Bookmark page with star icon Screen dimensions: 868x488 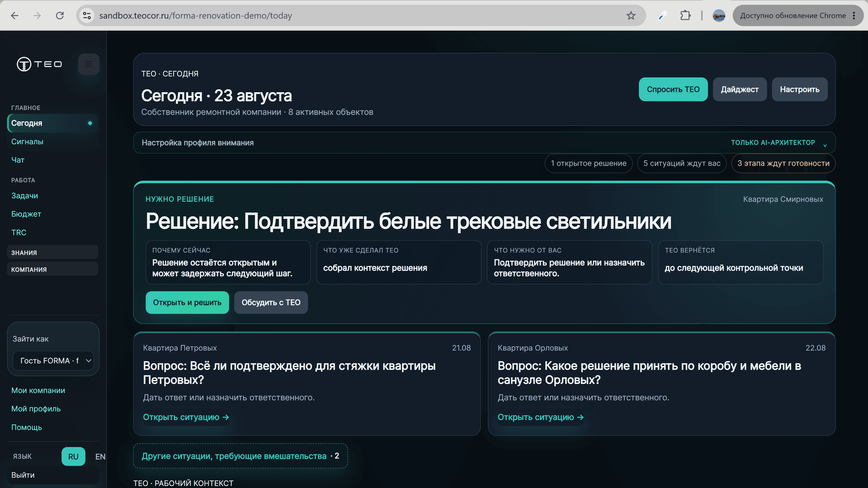(631, 16)
